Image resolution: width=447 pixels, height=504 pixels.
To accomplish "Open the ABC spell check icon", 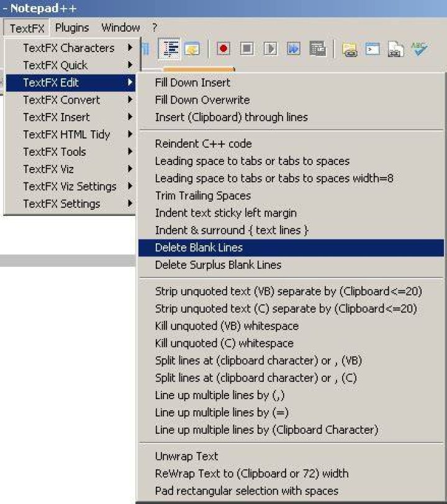I will click(419, 49).
